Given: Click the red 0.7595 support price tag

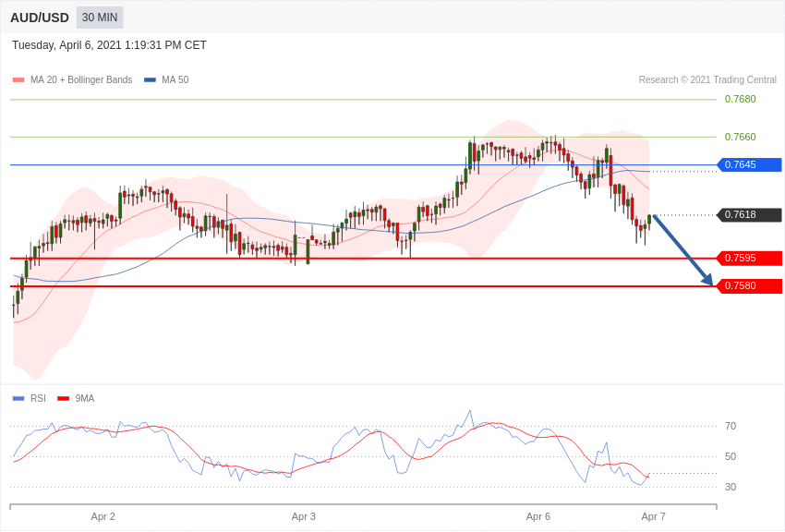Looking at the screenshot, I should pyautogui.click(x=750, y=259).
